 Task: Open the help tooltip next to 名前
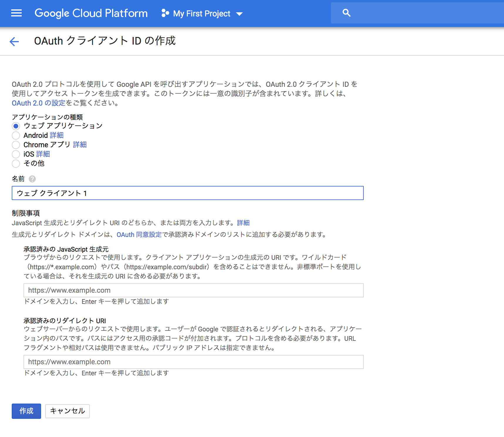tap(32, 179)
